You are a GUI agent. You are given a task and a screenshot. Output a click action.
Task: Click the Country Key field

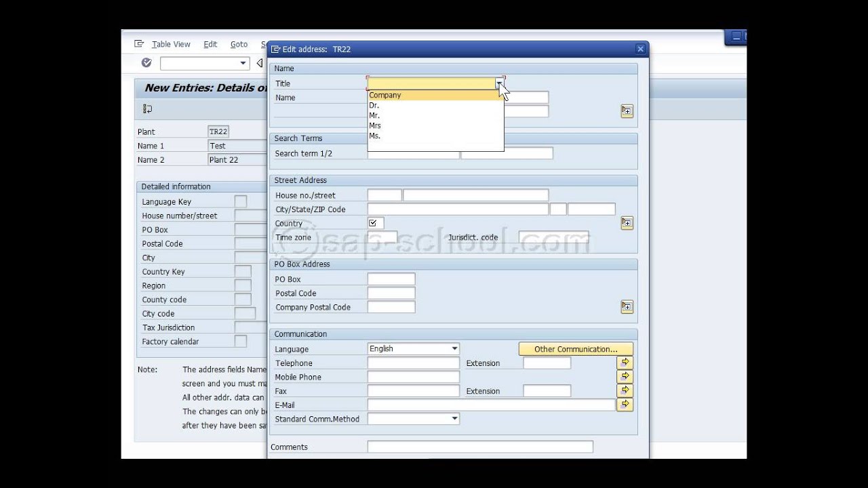[243, 271]
